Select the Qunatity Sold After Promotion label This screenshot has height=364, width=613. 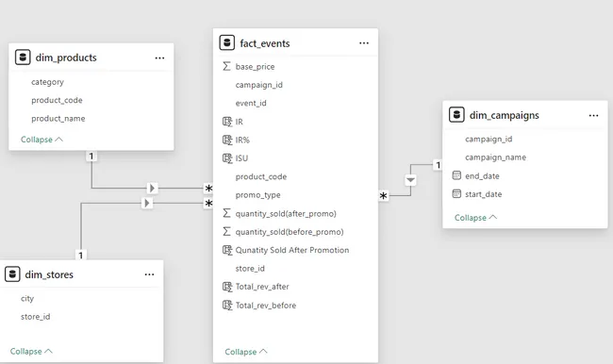292,250
